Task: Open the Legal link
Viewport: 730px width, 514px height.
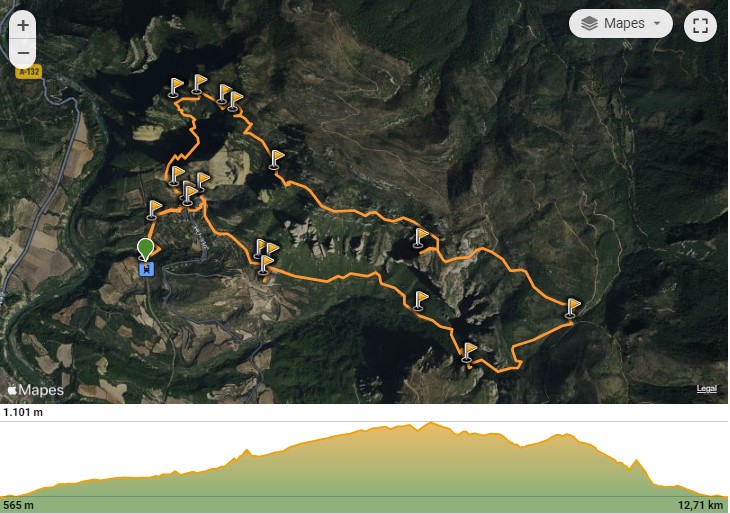Action: click(706, 389)
